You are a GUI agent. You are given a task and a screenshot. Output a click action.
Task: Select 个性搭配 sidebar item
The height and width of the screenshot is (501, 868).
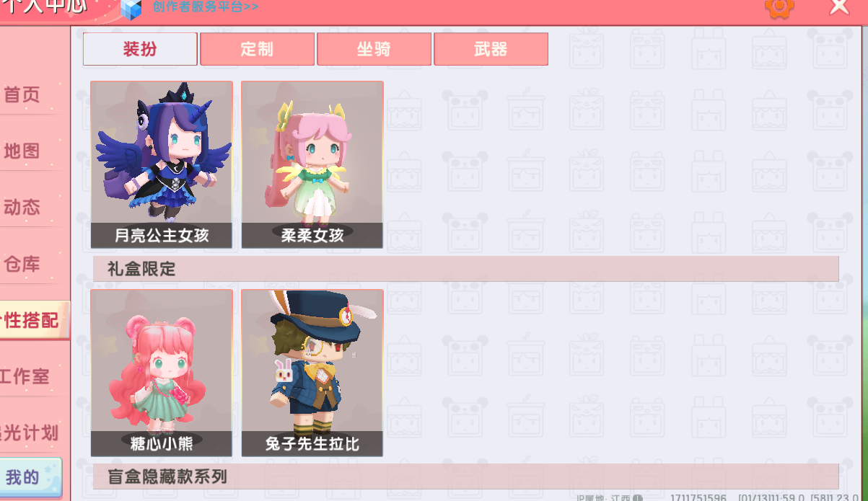pyautogui.click(x=32, y=320)
